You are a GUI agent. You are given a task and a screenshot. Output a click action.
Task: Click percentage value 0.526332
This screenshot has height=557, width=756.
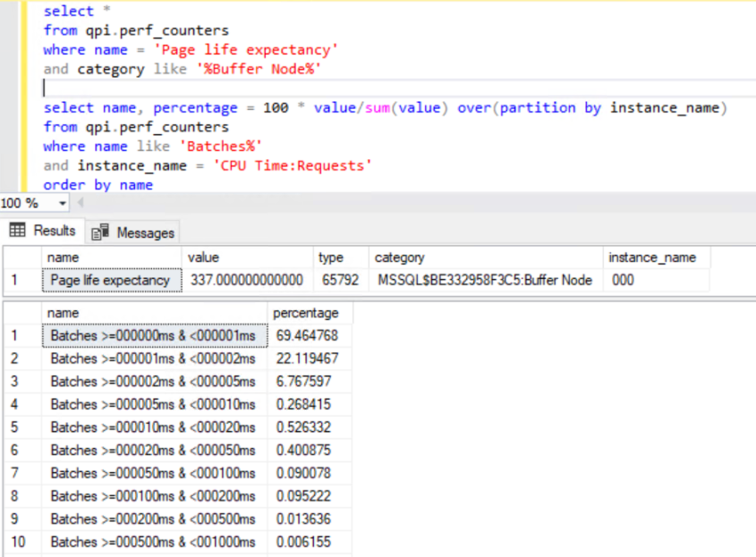point(310,426)
